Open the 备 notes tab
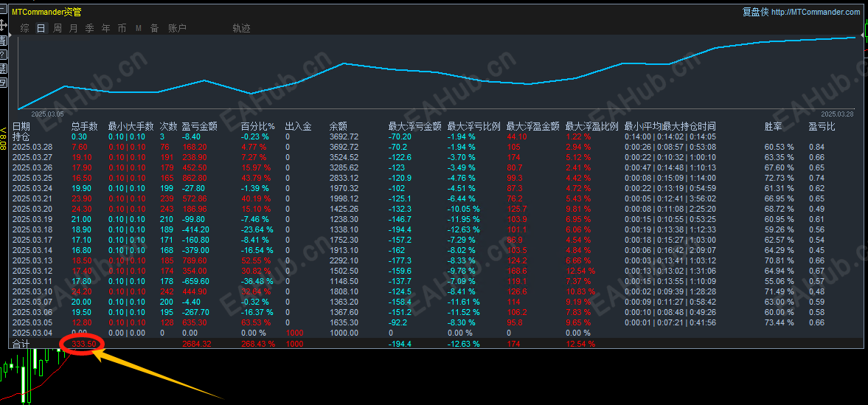Image resolution: width=868 pixels, height=405 pixels. pos(154,28)
